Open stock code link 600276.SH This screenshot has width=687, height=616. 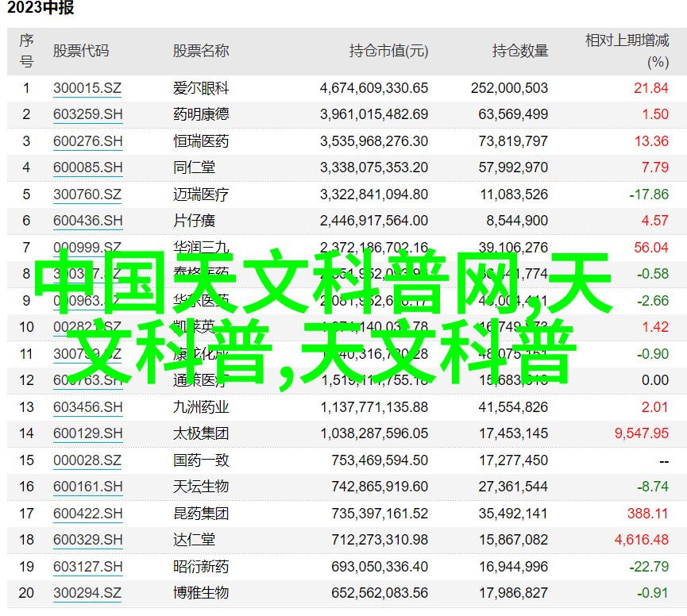pyautogui.click(x=87, y=141)
